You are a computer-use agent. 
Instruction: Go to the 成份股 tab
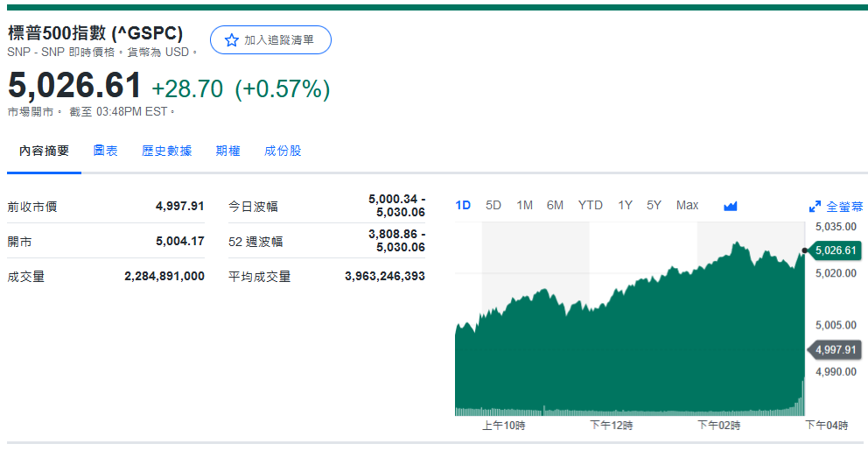click(283, 151)
